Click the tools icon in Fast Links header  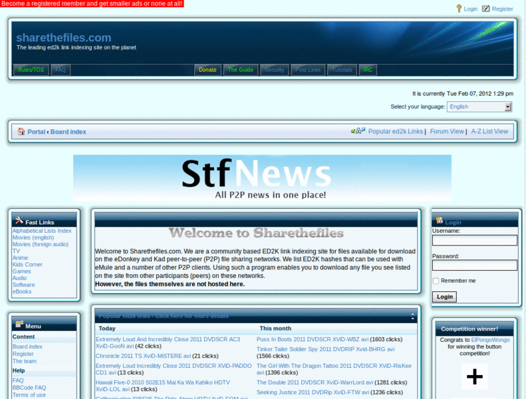click(19, 221)
